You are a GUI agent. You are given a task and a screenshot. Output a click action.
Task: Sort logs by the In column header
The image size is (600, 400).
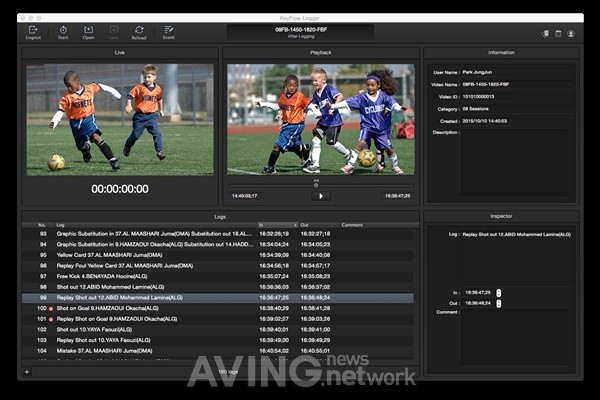tap(278, 225)
